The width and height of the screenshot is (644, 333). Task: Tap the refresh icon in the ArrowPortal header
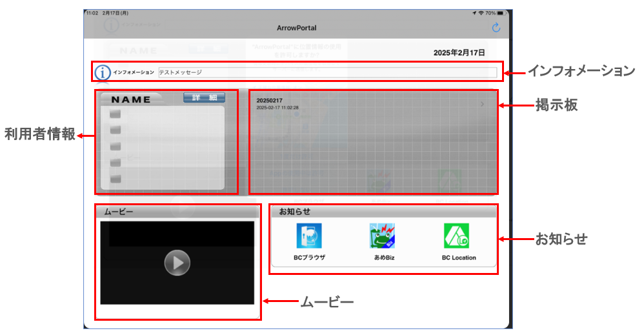coord(496,28)
